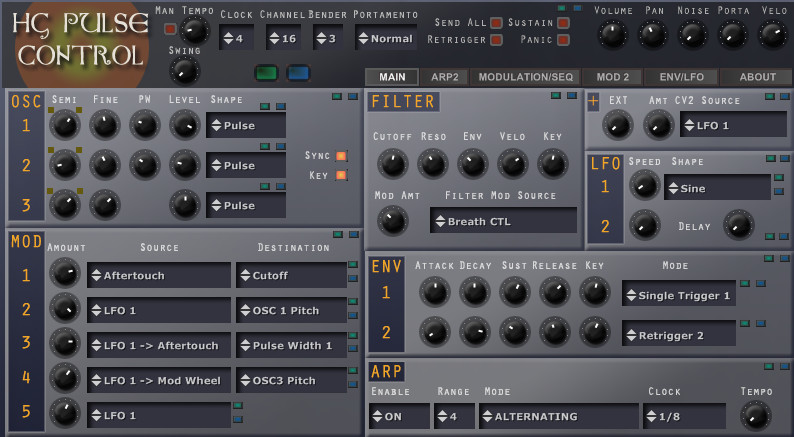Click ENV 1 Attack knob

[x=434, y=292]
